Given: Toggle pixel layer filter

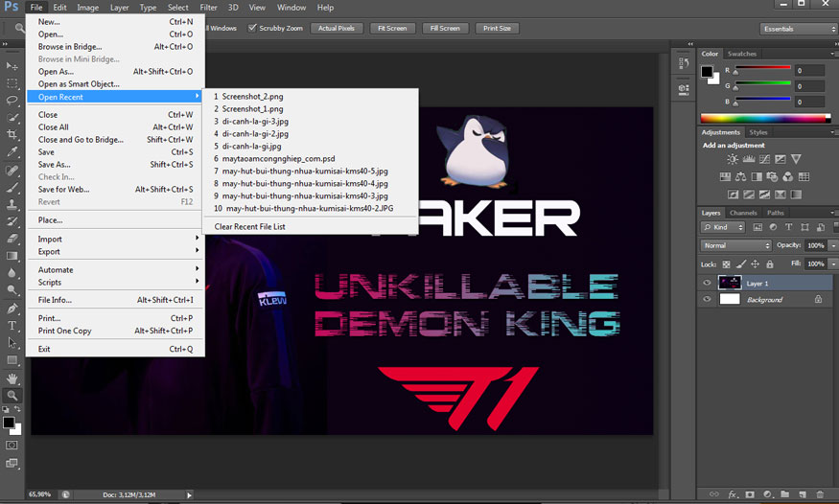Looking at the screenshot, I should (x=757, y=227).
